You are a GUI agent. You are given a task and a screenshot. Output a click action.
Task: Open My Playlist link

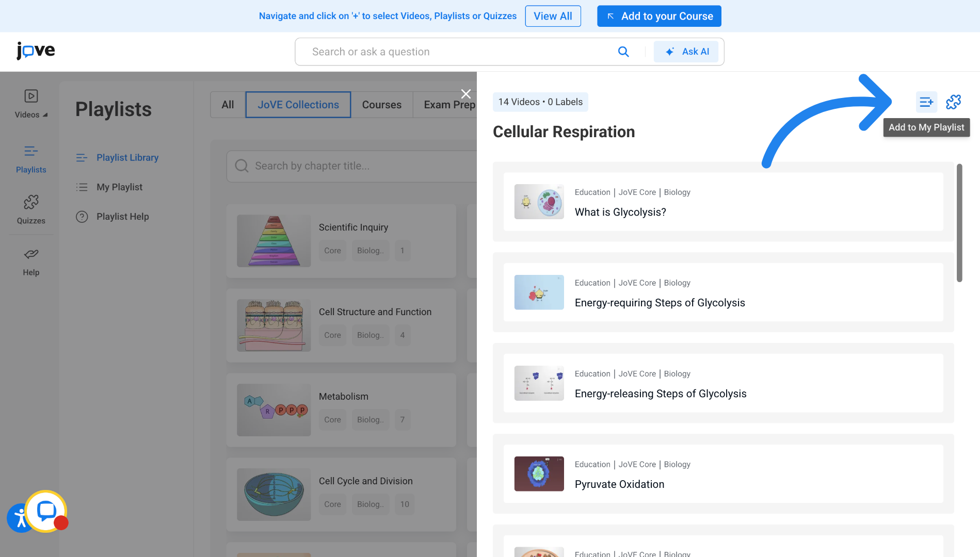click(x=120, y=187)
